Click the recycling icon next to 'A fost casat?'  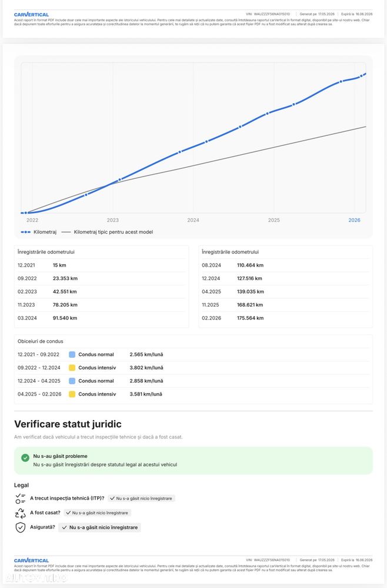pos(20,513)
